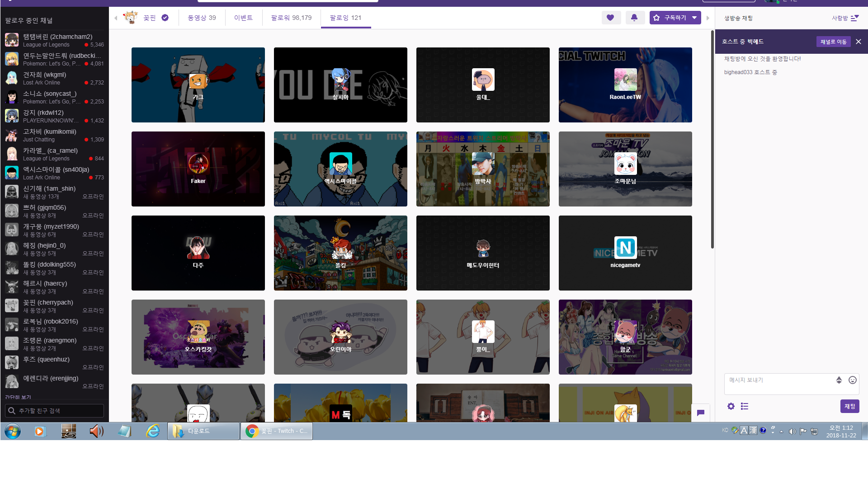Open the Faker channel thumbnail
This screenshot has width=868, height=488.
click(x=198, y=169)
